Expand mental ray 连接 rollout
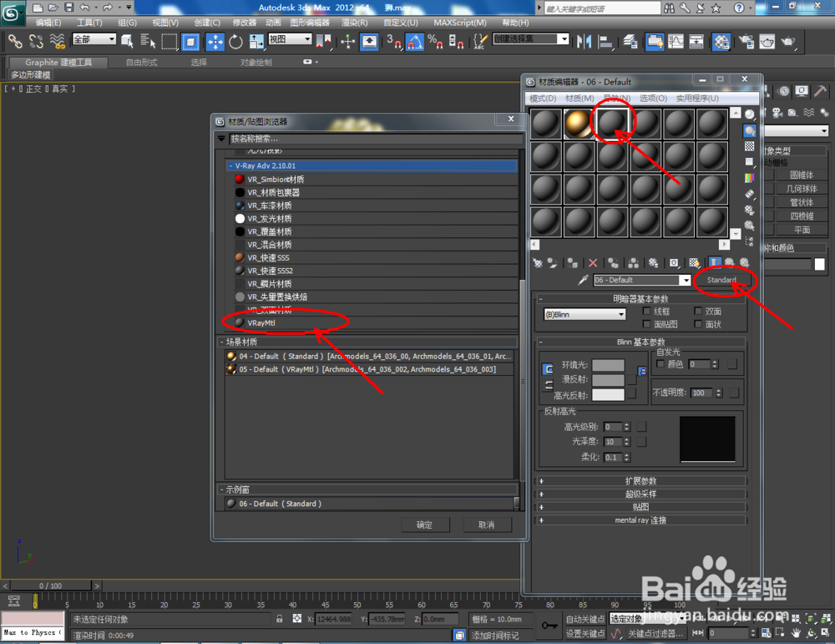The height and width of the screenshot is (644, 835). click(x=641, y=520)
